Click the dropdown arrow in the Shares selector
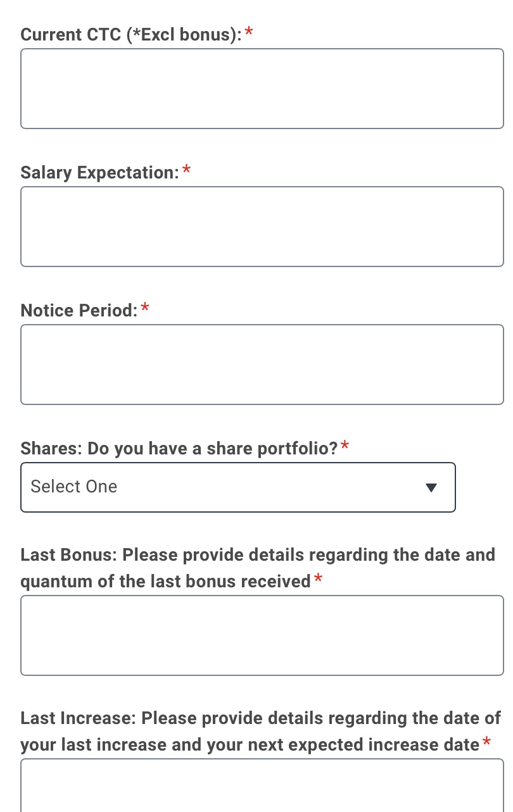Viewport: 513px width, 812px height. click(431, 487)
